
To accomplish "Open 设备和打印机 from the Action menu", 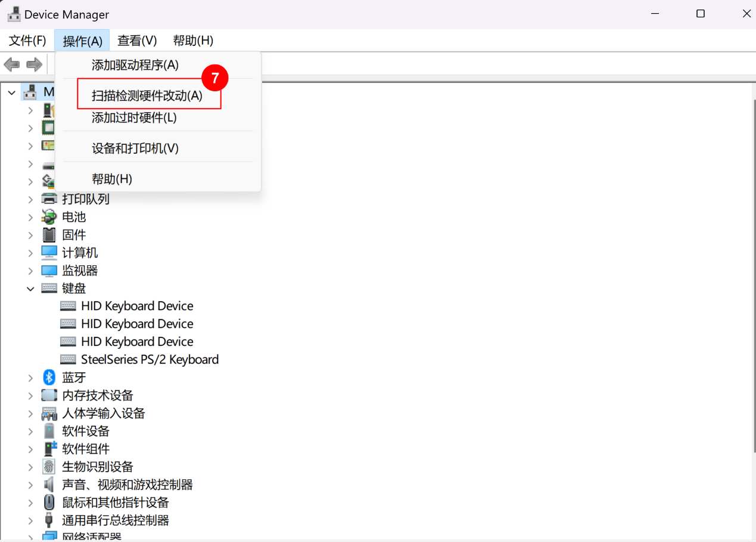I will (x=135, y=148).
